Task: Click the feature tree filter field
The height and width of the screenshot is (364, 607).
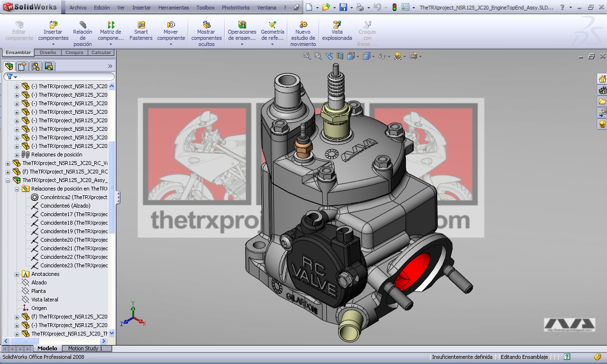Action: [59, 77]
